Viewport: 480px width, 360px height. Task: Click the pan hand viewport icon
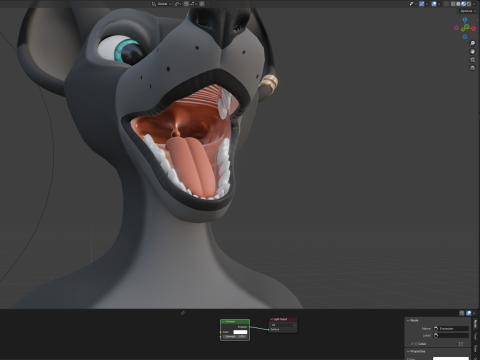(472, 51)
